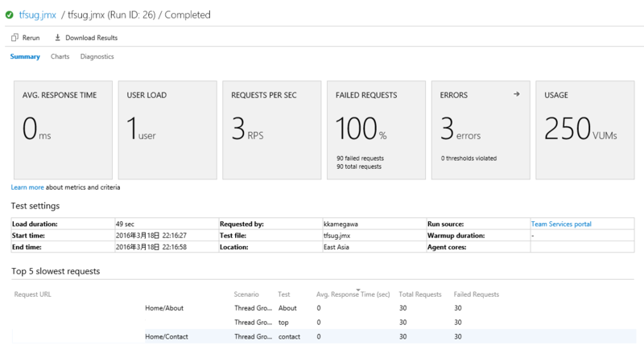Screen dimensions: 644x362
Task: Sort by the Request URL column header
Action: click(x=33, y=294)
